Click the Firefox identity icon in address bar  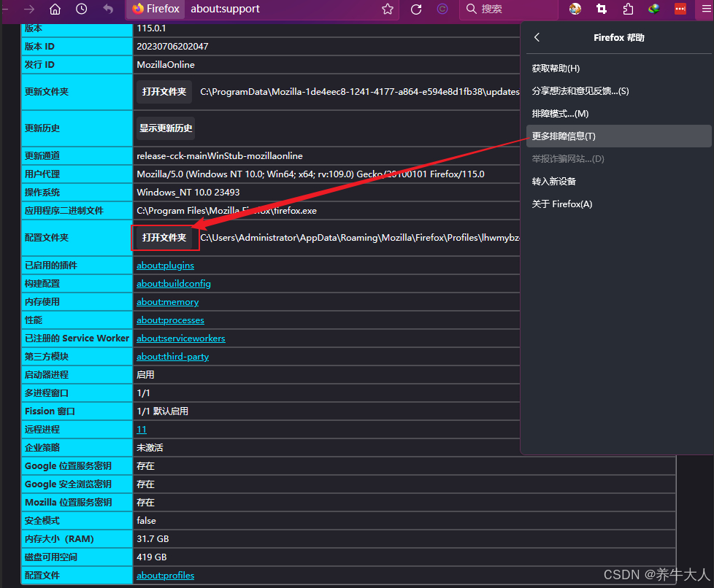(x=157, y=9)
